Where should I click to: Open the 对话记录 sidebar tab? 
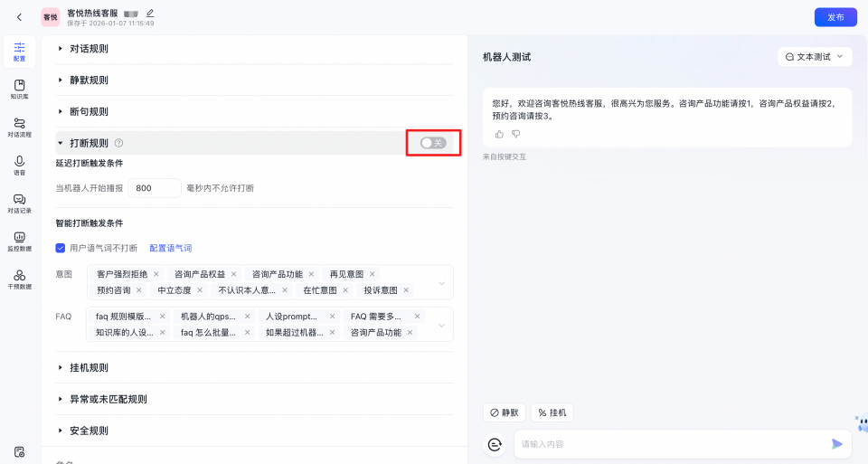click(x=19, y=203)
